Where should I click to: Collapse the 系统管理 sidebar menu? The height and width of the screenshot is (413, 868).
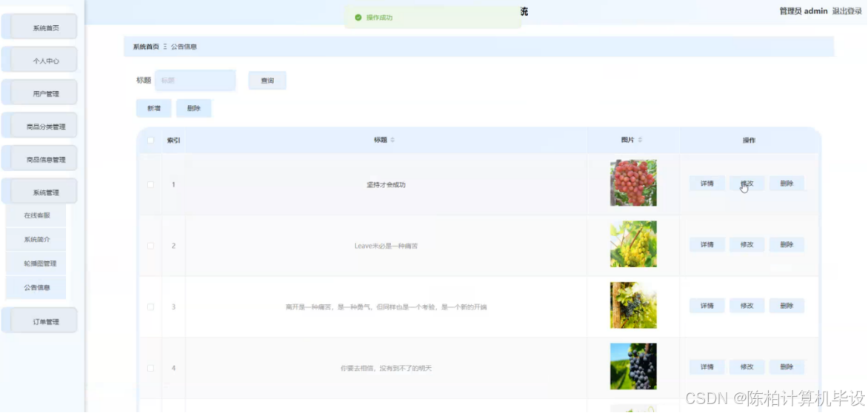[x=39, y=192]
